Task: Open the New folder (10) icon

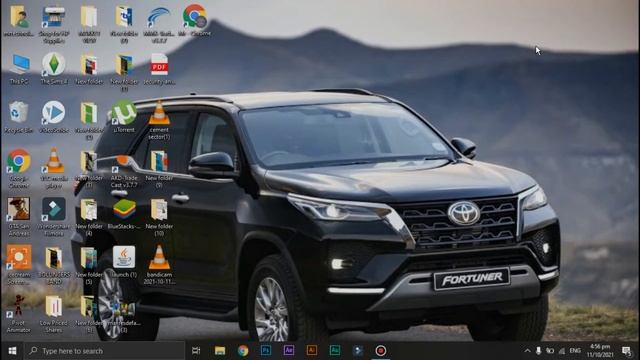Action: point(159,216)
